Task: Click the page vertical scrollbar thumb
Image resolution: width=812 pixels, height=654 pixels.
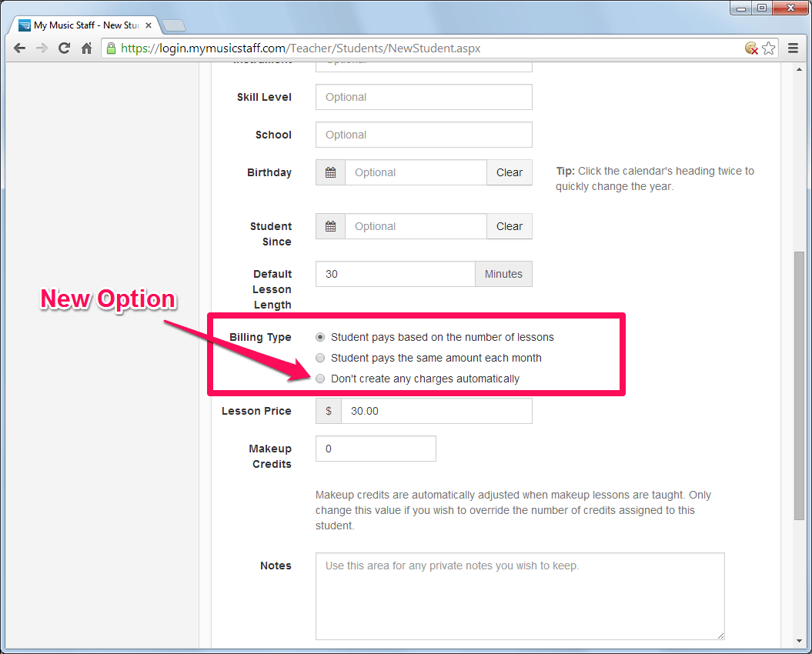Action: point(799,385)
